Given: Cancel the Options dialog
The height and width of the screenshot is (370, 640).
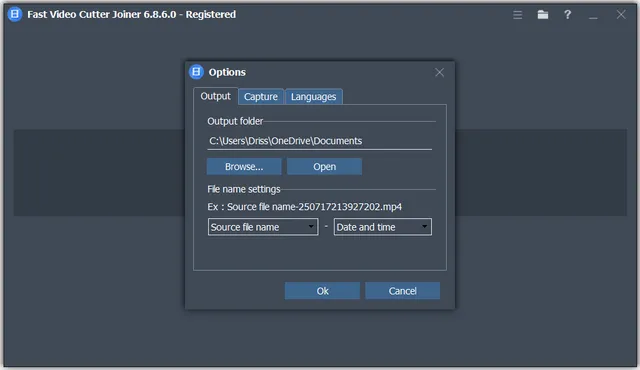Looking at the screenshot, I should [x=402, y=291].
